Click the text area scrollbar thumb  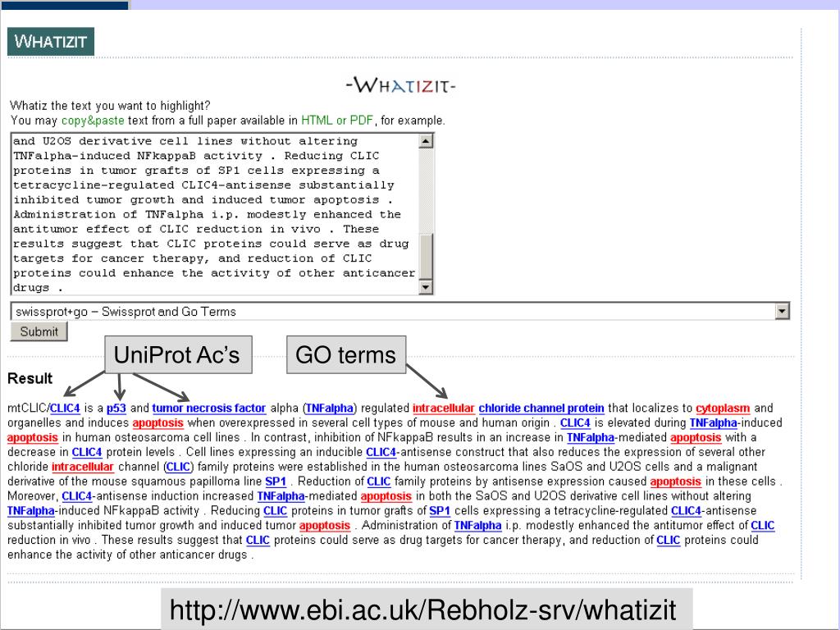pos(426,256)
